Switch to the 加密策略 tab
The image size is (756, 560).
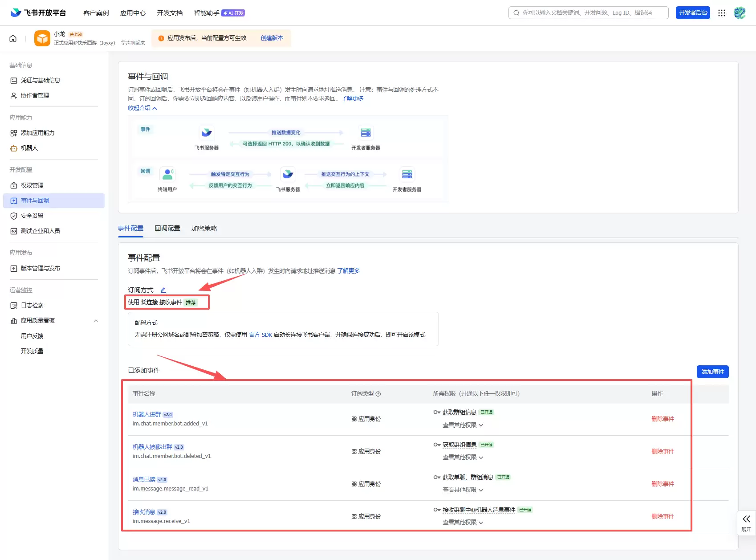204,228
